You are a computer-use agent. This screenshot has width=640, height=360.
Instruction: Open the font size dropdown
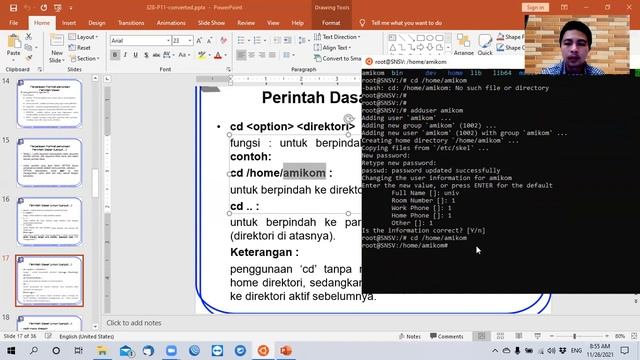pyautogui.click(x=190, y=40)
